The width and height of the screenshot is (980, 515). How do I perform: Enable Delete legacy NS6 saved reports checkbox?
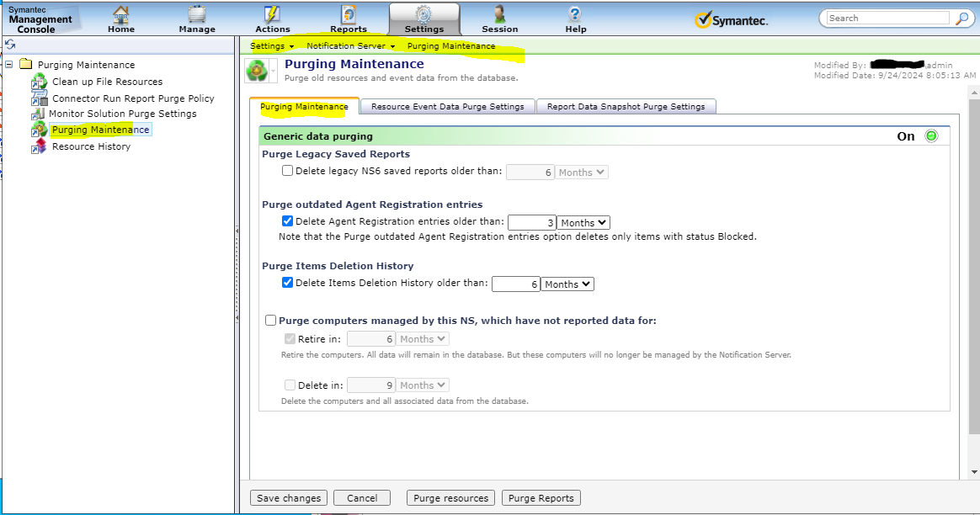coord(288,171)
